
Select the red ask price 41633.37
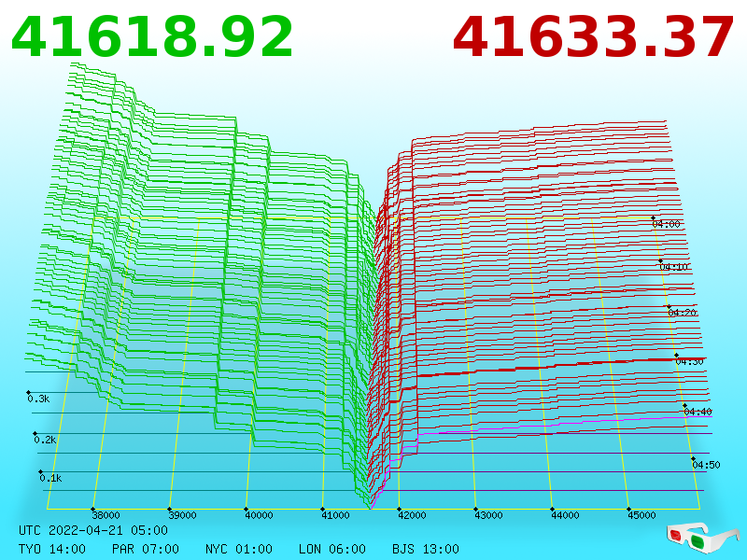click(593, 37)
